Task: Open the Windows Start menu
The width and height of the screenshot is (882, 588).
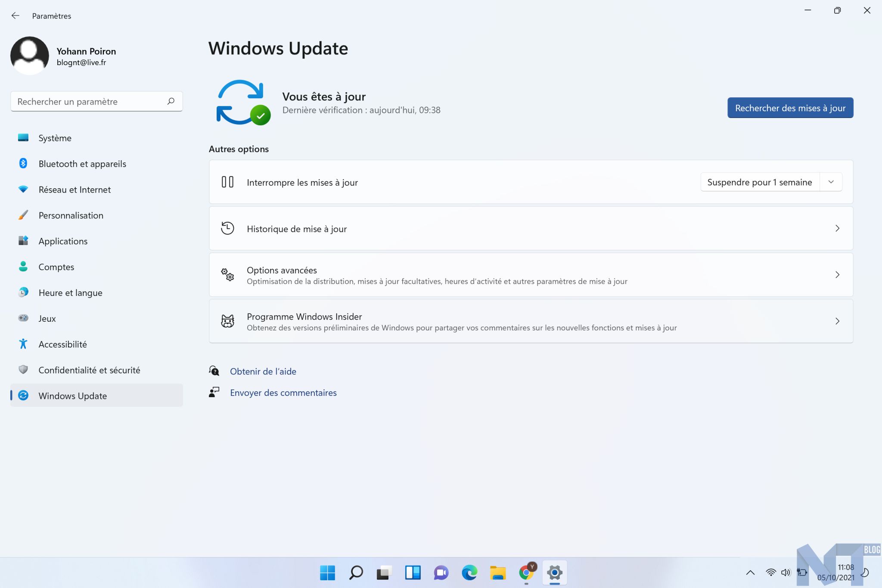Action: point(328,572)
